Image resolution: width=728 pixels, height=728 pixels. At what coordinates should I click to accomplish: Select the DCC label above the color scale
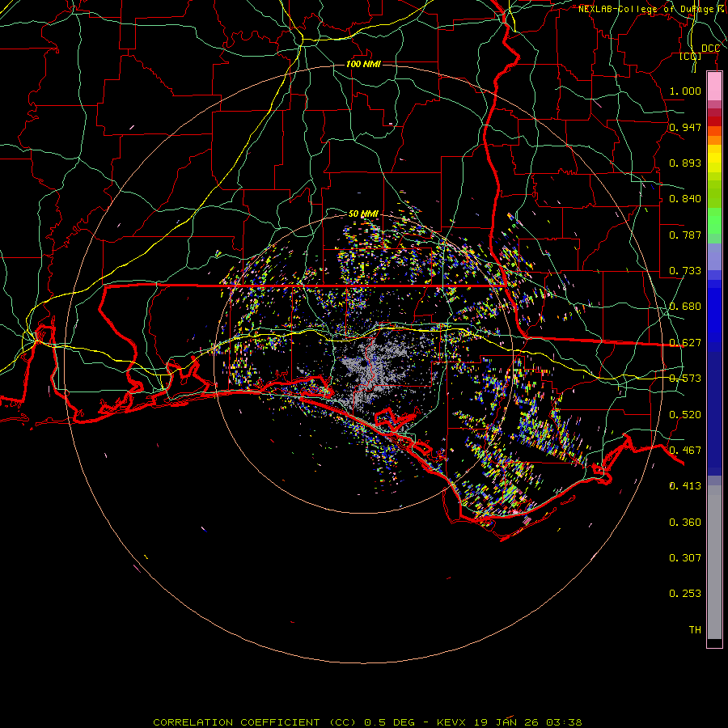[x=710, y=49]
